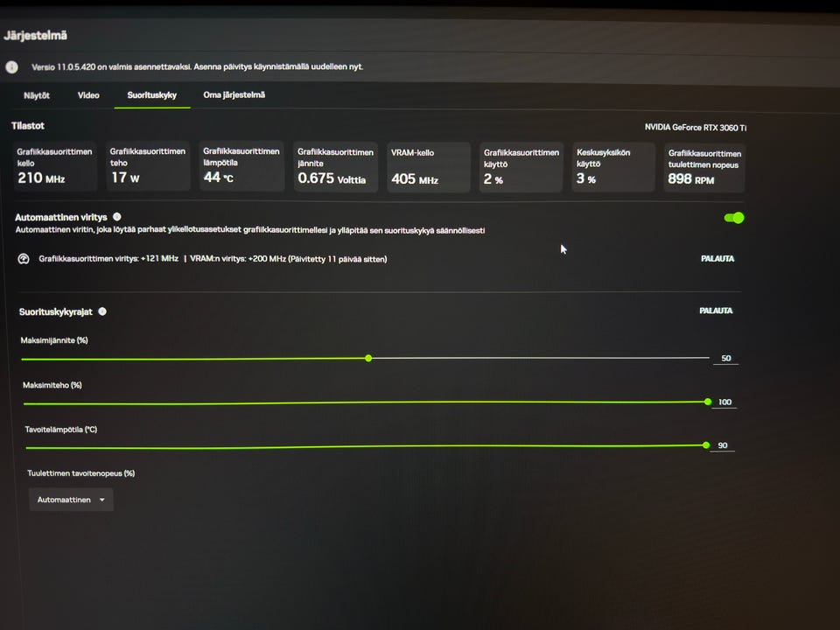Click the Automaattinen viritin description text
Screen dimensions: 840x630
250,230
